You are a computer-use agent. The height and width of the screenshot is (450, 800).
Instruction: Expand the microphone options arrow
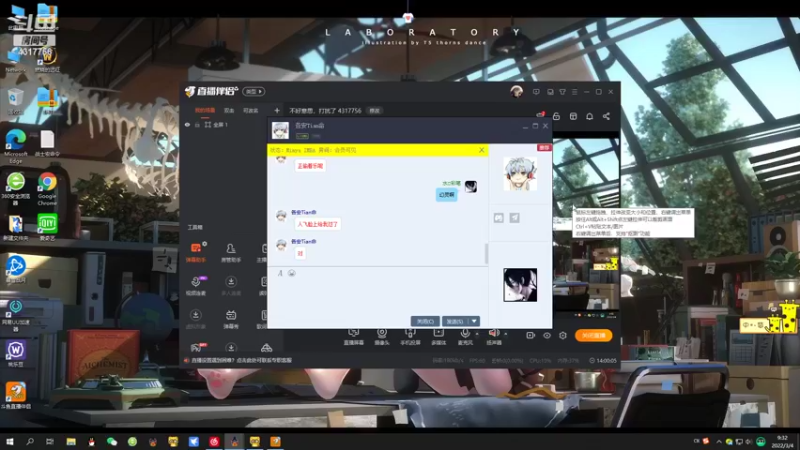tap(477, 334)
